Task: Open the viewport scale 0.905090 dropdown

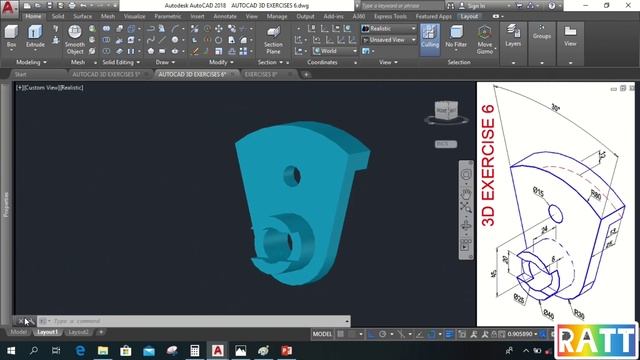Action: pos(522,334)
